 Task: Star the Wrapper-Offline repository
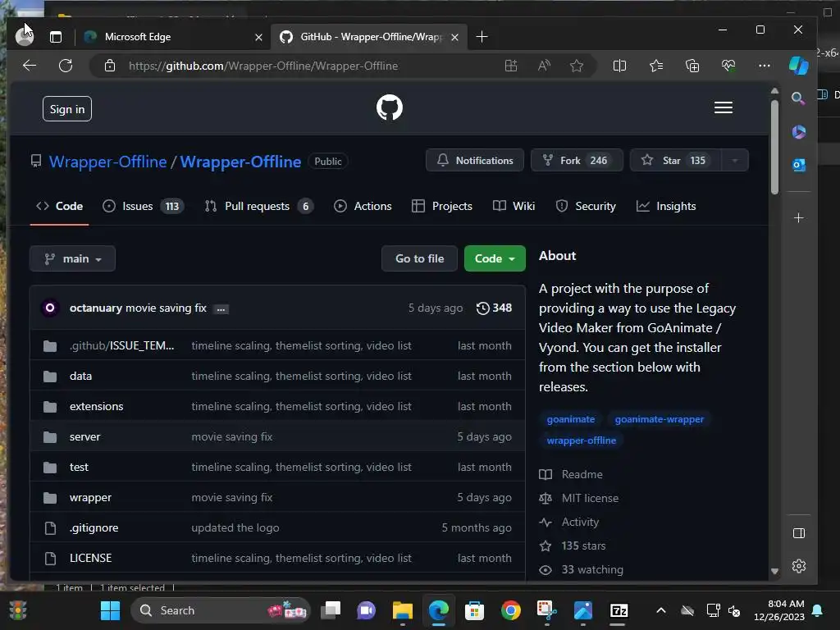tap(676, 160)
